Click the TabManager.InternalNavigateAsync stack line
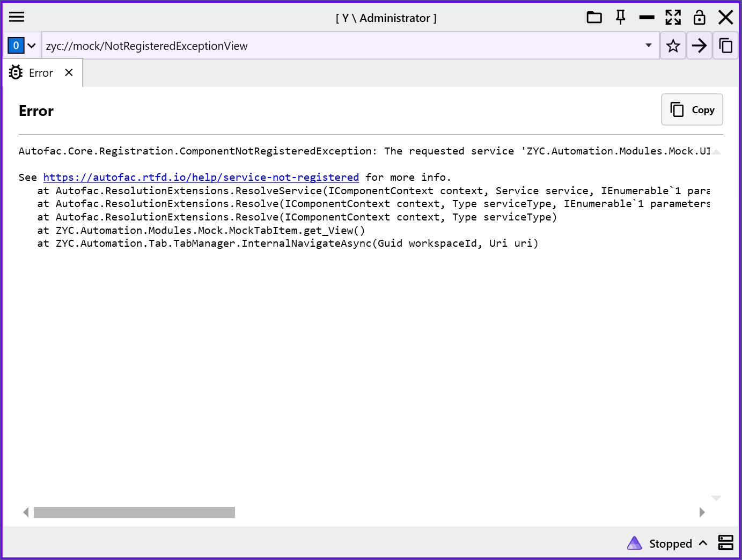 [x=288, y=244]
